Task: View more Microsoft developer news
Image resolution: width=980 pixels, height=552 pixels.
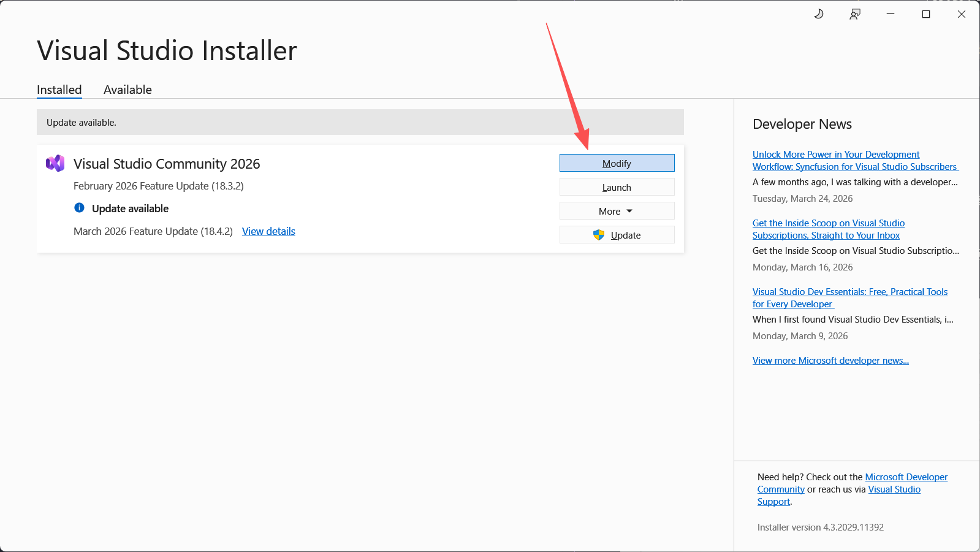Action: (x=830, y=361)
